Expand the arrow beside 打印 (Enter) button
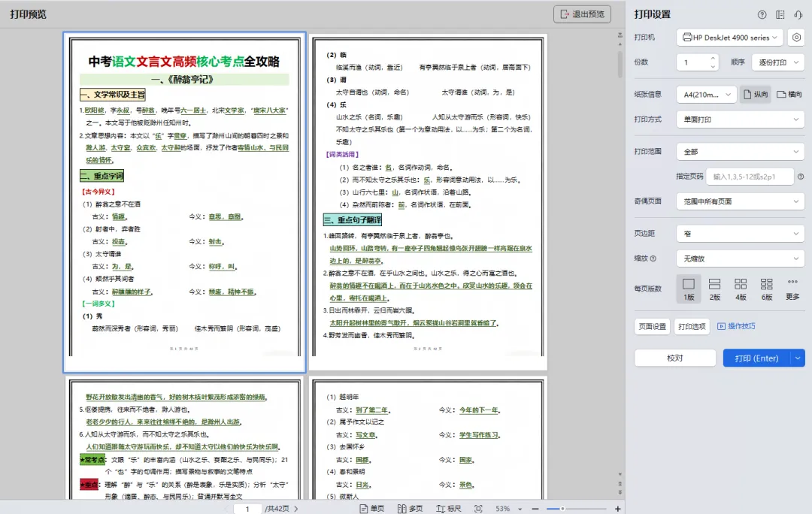The width and height of the screenshot is (812, 514). click(x=798, y=358)
